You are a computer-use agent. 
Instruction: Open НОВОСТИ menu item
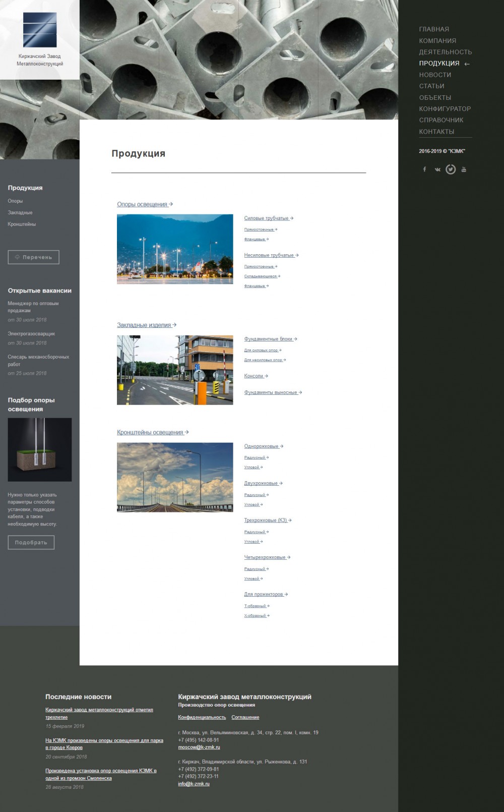[435, 75]
